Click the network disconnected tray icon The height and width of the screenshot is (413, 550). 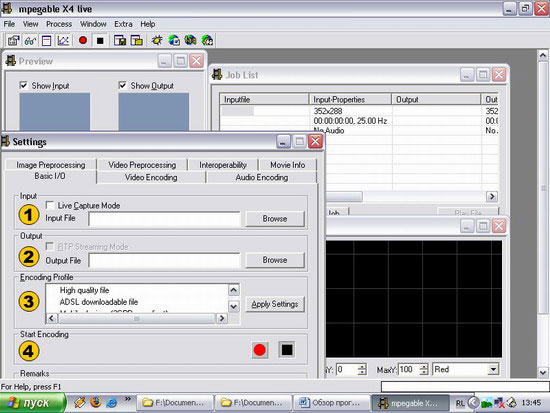499,403
